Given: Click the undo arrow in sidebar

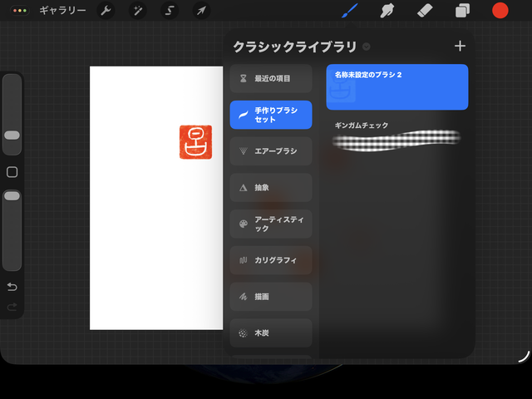Looking at the screenshot, I should [12, 287].
